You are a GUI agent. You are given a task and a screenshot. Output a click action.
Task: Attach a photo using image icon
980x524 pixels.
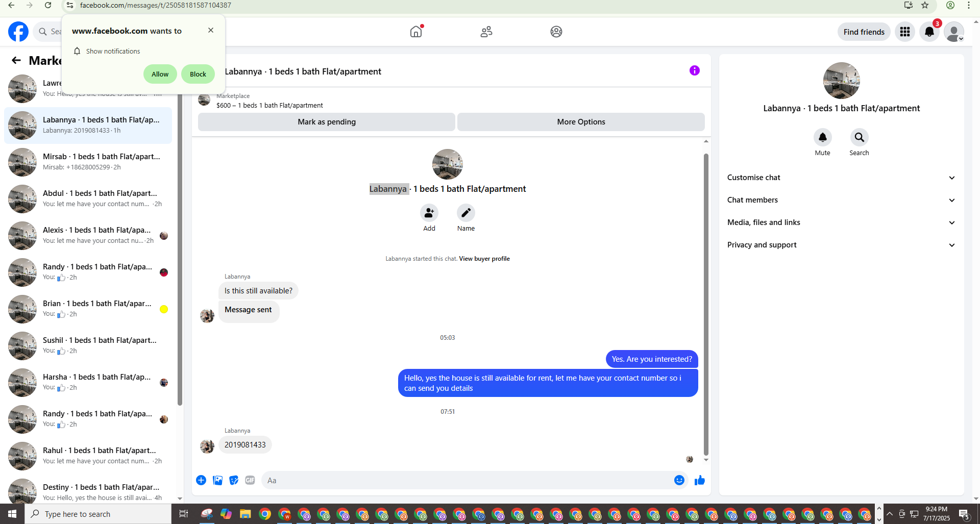tap(217, 480)
